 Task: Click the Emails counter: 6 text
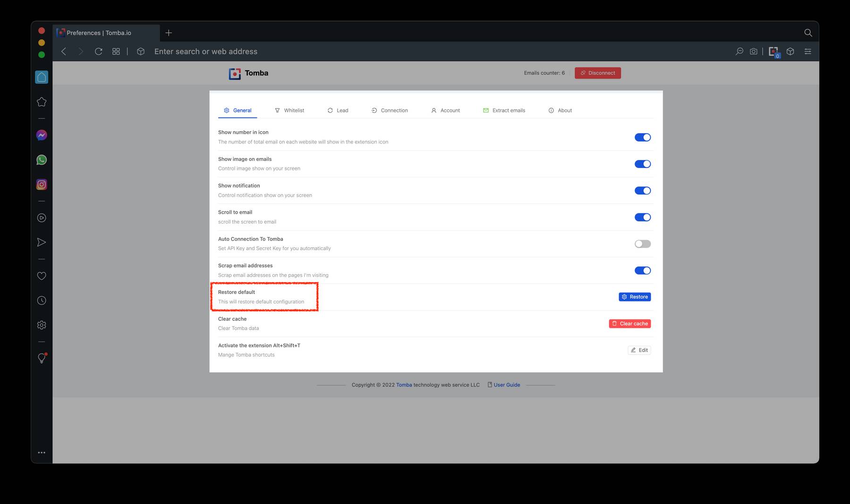(x=544, y=73)
